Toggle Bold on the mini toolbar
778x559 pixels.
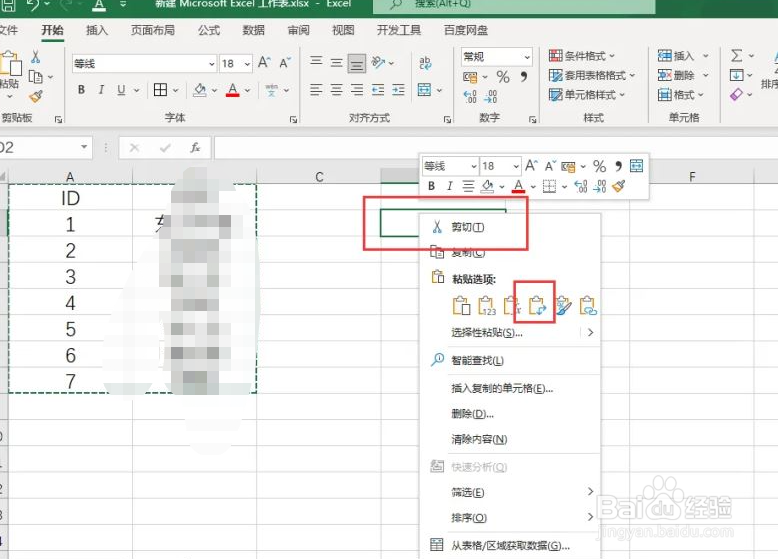431,186
